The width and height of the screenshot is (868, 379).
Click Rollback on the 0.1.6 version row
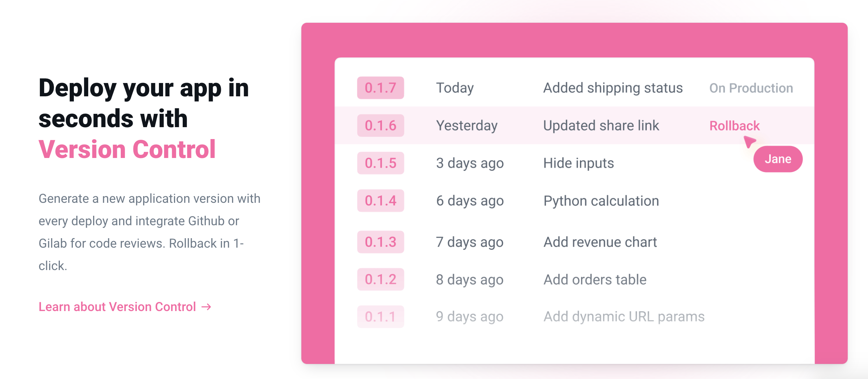(734, 126)
